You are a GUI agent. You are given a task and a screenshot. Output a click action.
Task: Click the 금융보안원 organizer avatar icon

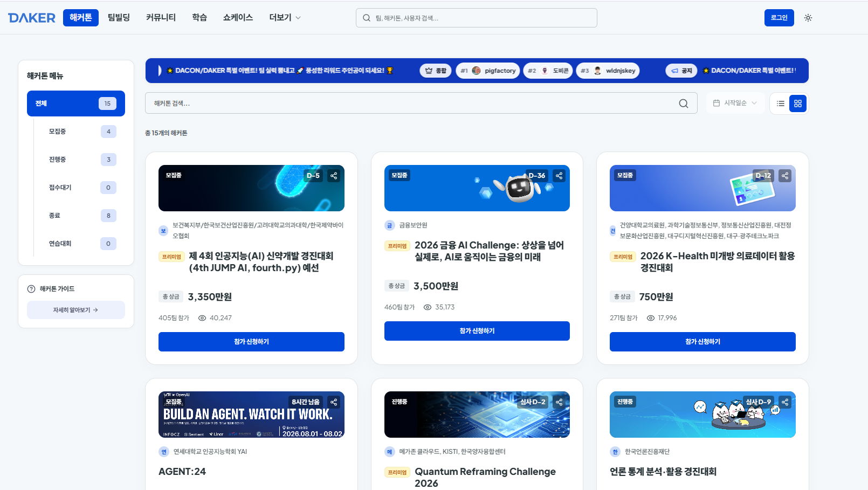pos(389,225)
